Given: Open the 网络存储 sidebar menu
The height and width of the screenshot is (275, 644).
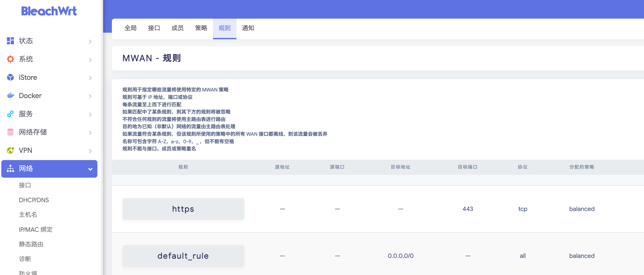Looking at the screenshot, I should [49, 132].
